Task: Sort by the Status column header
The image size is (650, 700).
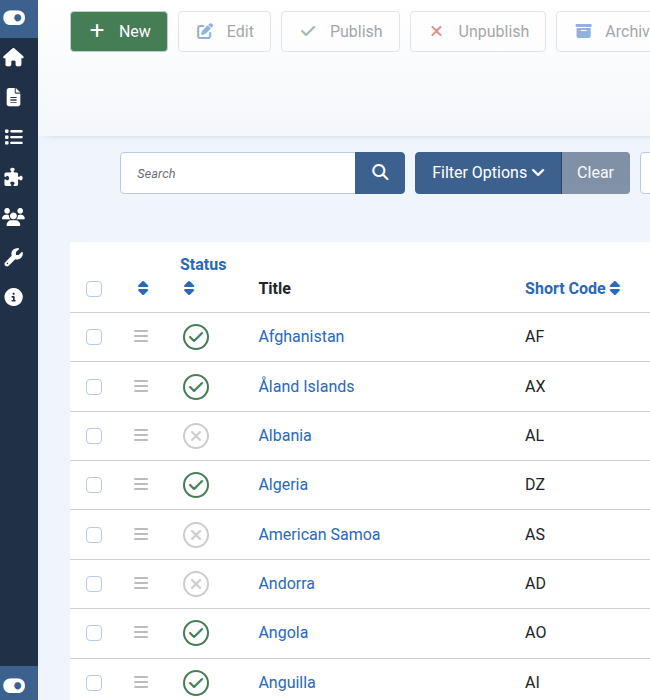Action: [203, 265]
